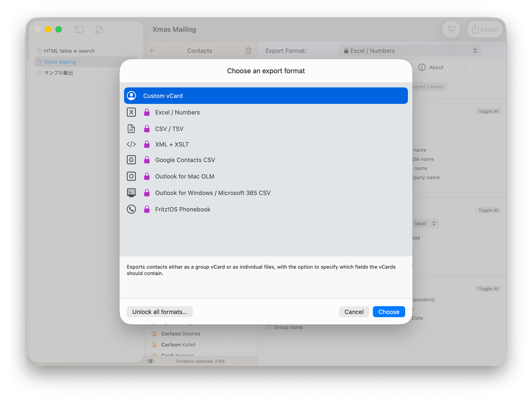Select Fritz!OS Phonebook format

pyautogui.click(x=266, y=209)
